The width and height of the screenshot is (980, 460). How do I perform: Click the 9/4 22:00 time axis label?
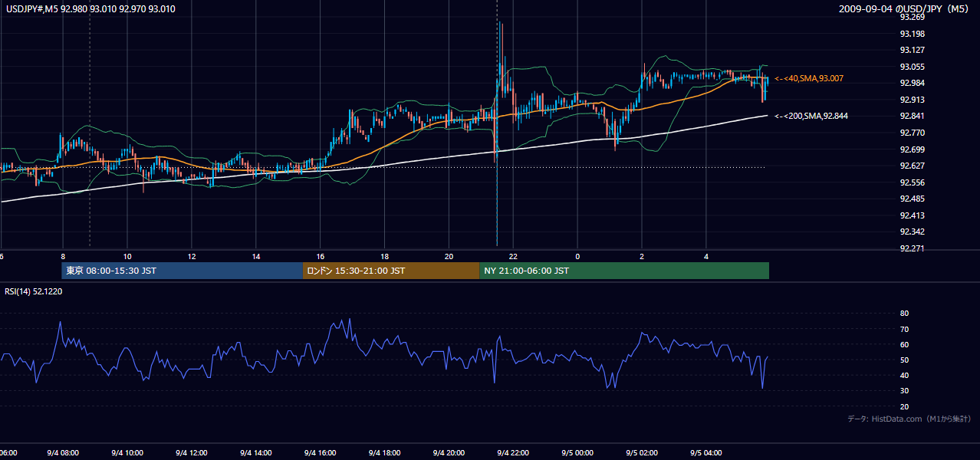[513, 453]
